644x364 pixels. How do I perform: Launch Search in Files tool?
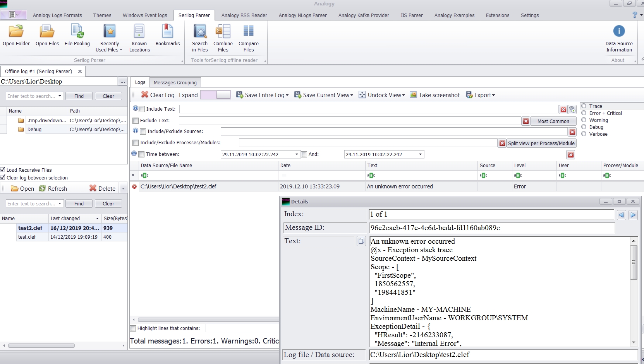tap(200, 38)
